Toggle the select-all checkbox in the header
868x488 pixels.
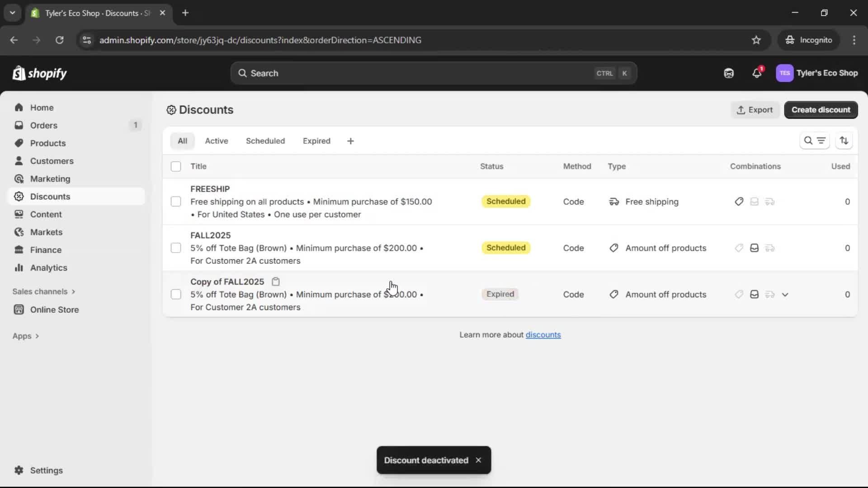click(x=176, y=166)
